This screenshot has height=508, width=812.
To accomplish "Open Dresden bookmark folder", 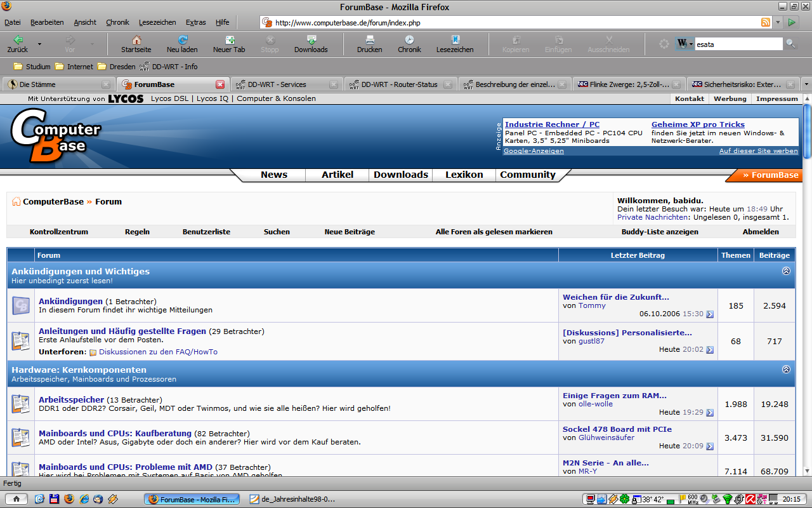I will 116,67.
